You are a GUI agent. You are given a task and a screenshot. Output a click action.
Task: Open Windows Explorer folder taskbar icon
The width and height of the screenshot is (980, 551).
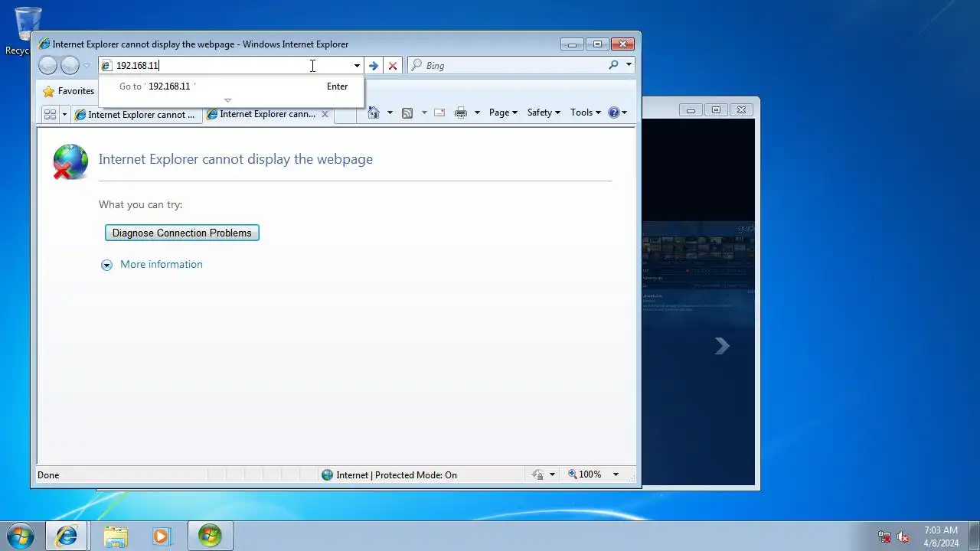(116, 536)
